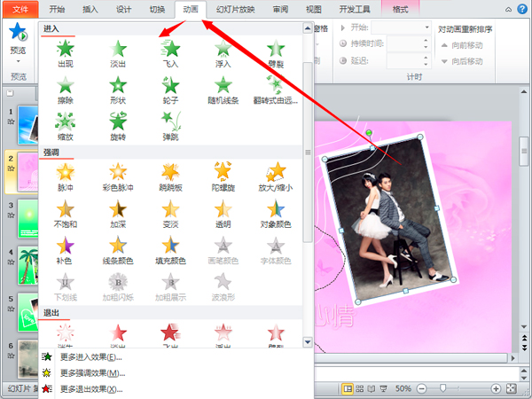Switch to the 开发工具 tab
This screenshot has width=532, height=399.
point(355,10)
